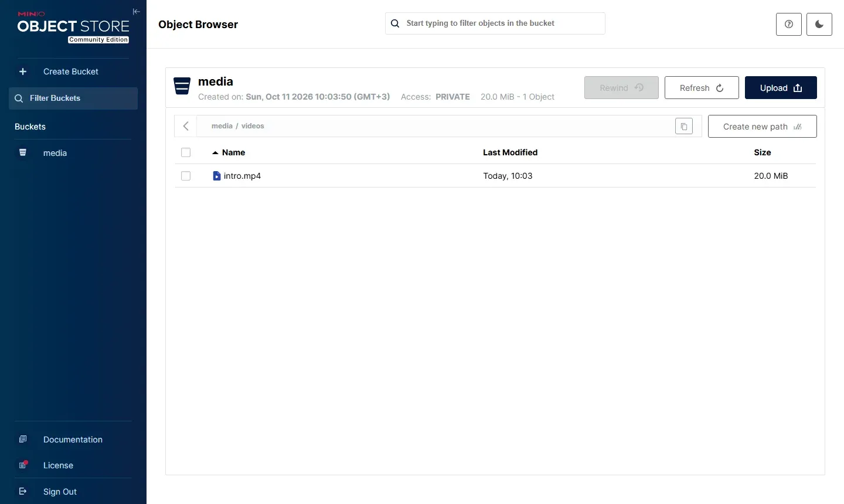This screenshot has width=844, height=504.
Task: Focus the Filter Buckets input
Action: pos(73,98)
